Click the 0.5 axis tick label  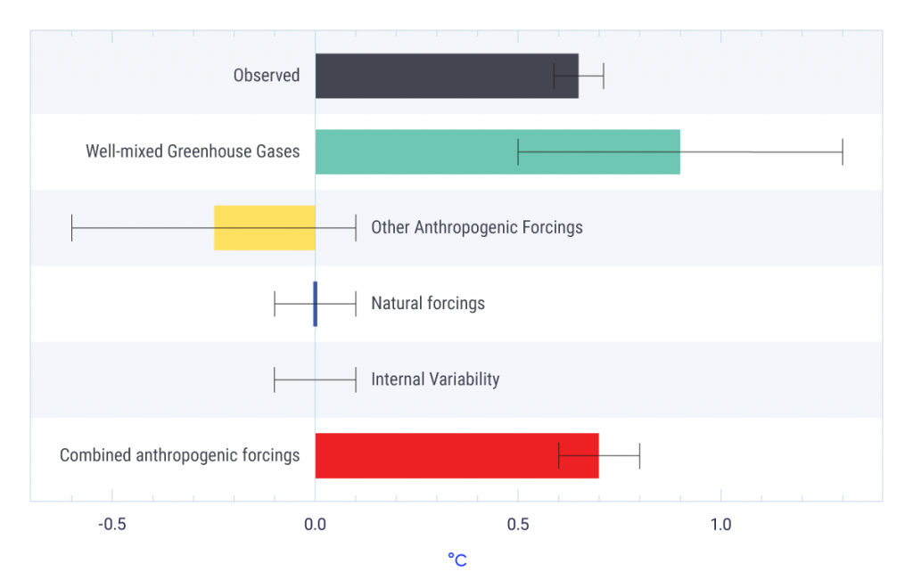pyautogui.click(x=518, y=525)
